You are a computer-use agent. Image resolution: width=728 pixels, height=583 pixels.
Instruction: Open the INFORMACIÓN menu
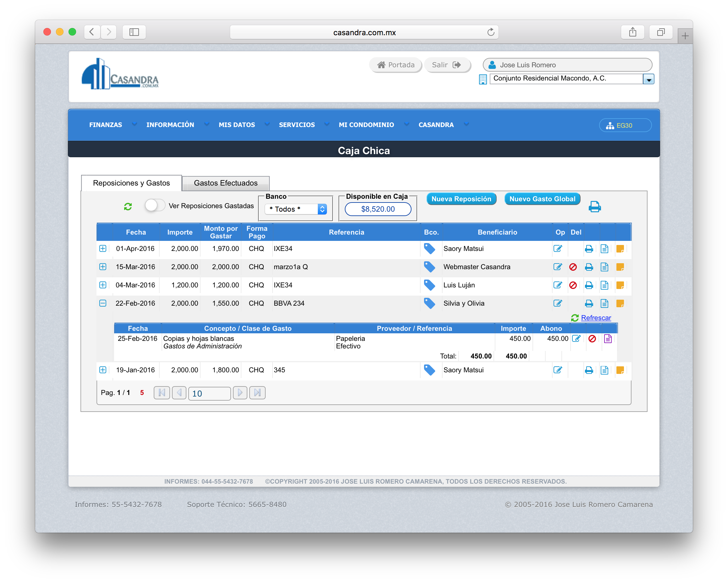pyautogui.click(x=170, y=125)
